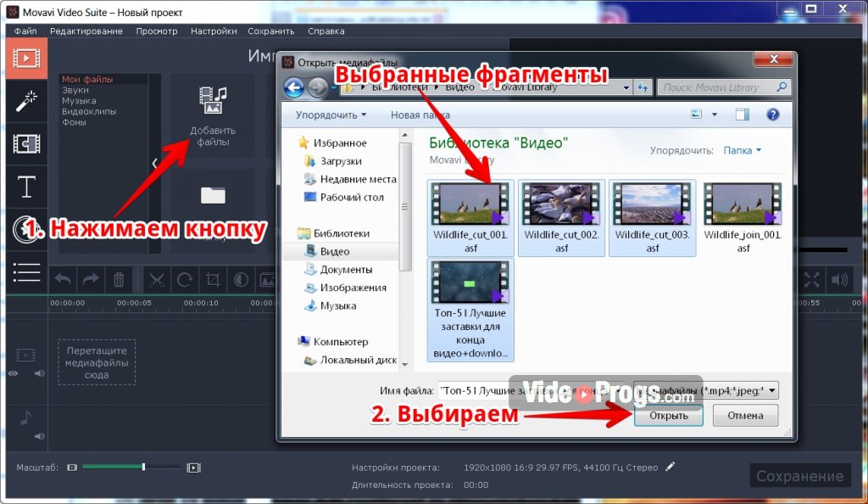Screen dimensions: 868x504
Task: Select Звуки in Movavi media list
Action: coord(75,90)
